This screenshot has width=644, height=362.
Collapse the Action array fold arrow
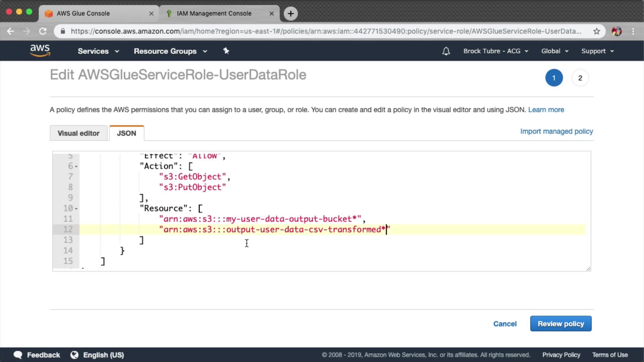(76, 167)
